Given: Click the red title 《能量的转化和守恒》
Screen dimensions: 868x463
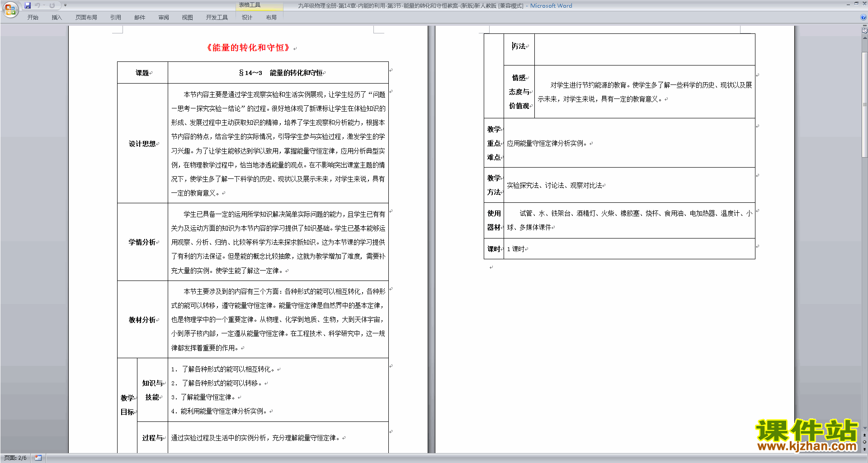Looking at the screenshot, I should tap(248, 48).
